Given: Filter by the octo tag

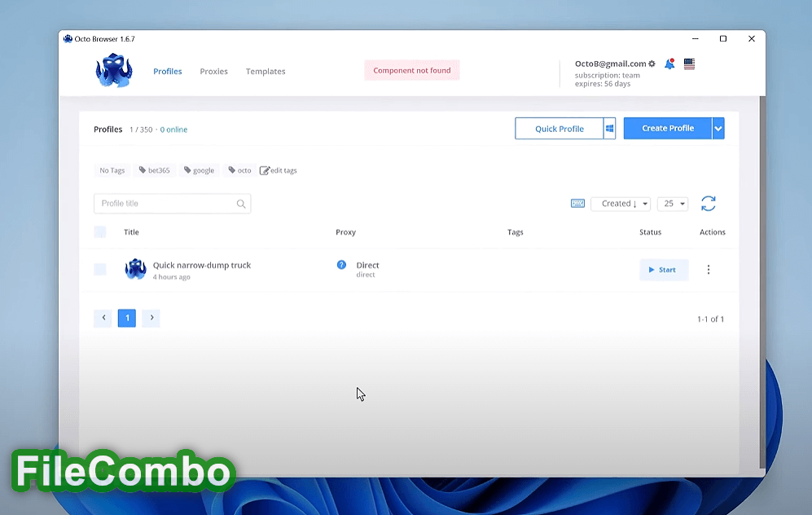Looking at the screenshot, I should click(239, 170).
